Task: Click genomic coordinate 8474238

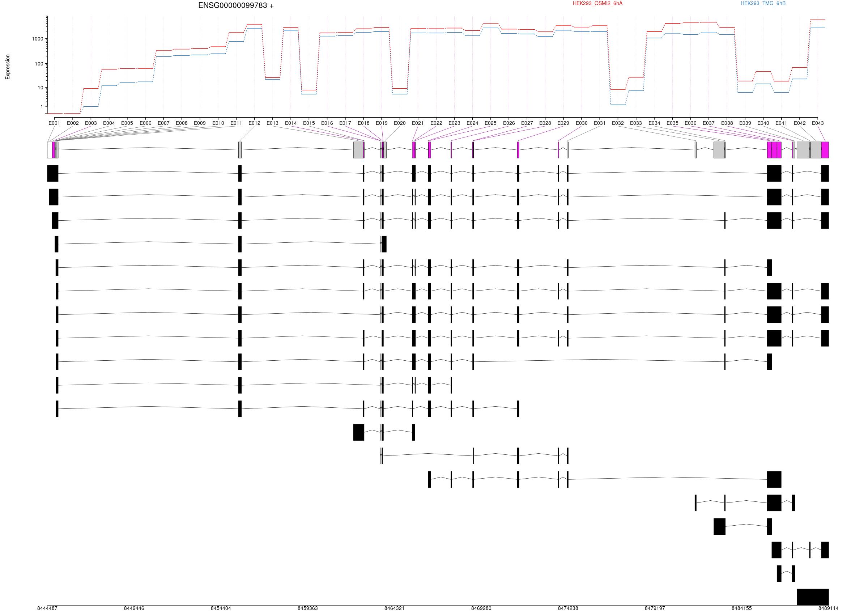Action: pos(568,608)
